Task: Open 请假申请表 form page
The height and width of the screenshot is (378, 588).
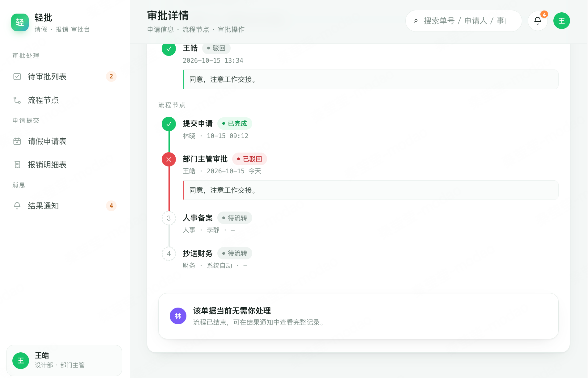Action: click(x=64, y=141)
